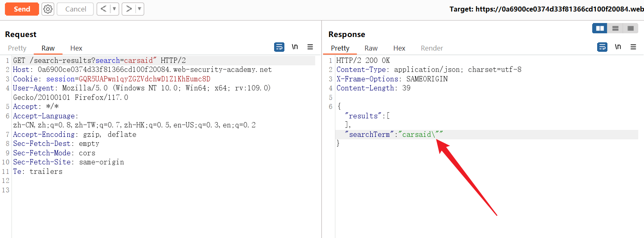This screenshot has height=238, width=644.
Task: Open Response panel options menu icon
Action: (x=633, y=47)
